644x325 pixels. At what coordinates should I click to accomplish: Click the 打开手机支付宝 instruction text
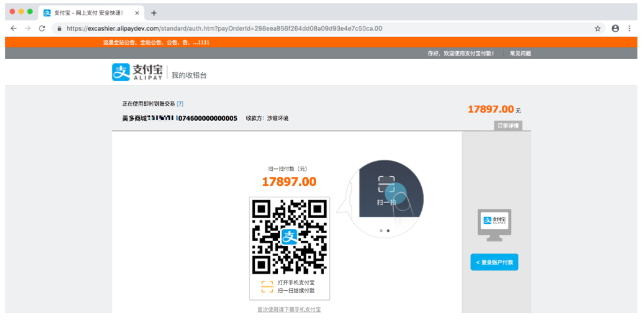(x=296, y=283)
